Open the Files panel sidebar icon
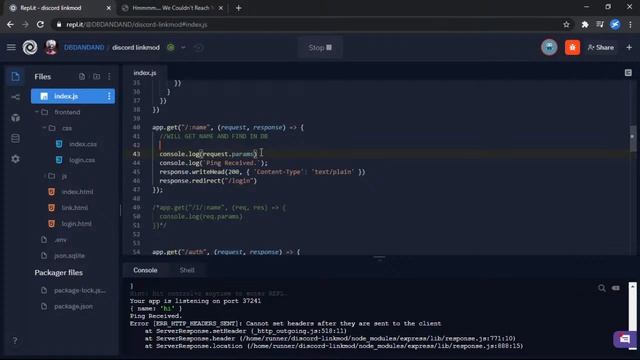 point(16,76)
